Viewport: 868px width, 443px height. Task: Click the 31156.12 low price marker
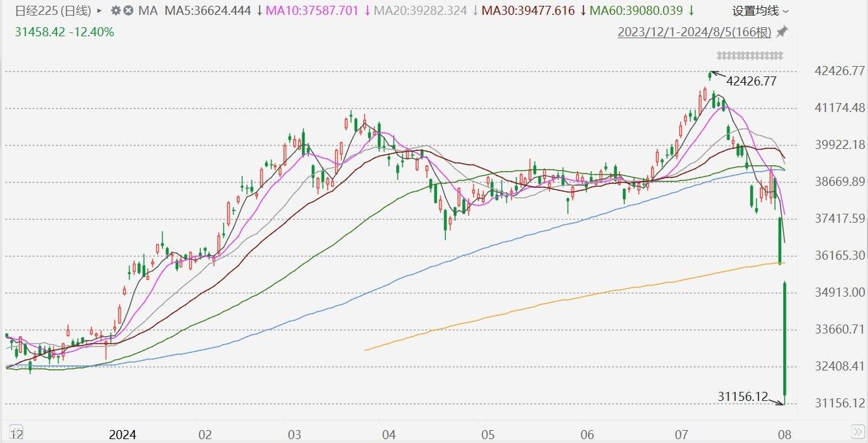point(742,395)
